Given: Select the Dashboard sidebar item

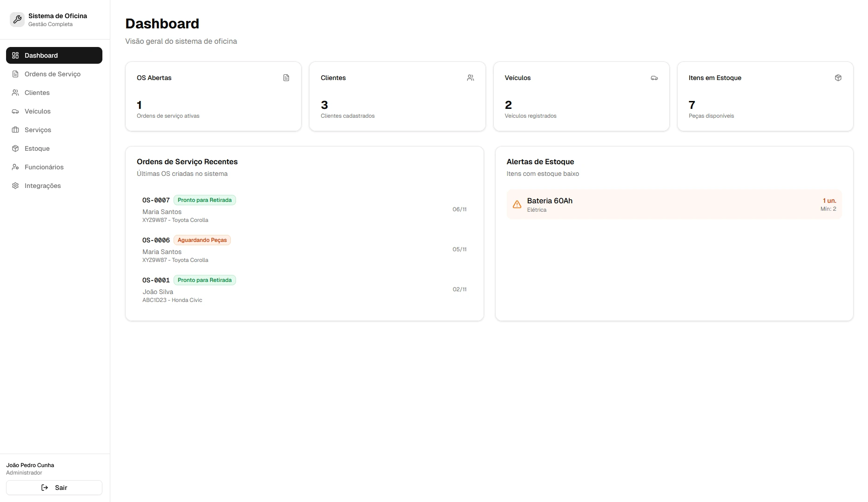Looking at the screenshot, I should pos(54,55).
